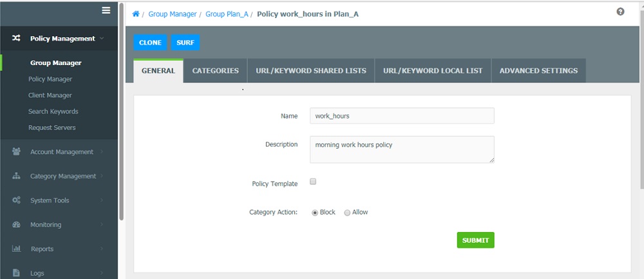Click into the Description text area
This screenshot has width=644, height=279.
point(402,149)
